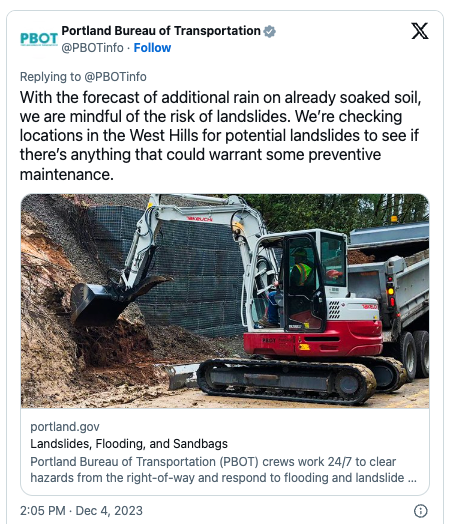Click the tweet text about landslide risk

[220, 136]
